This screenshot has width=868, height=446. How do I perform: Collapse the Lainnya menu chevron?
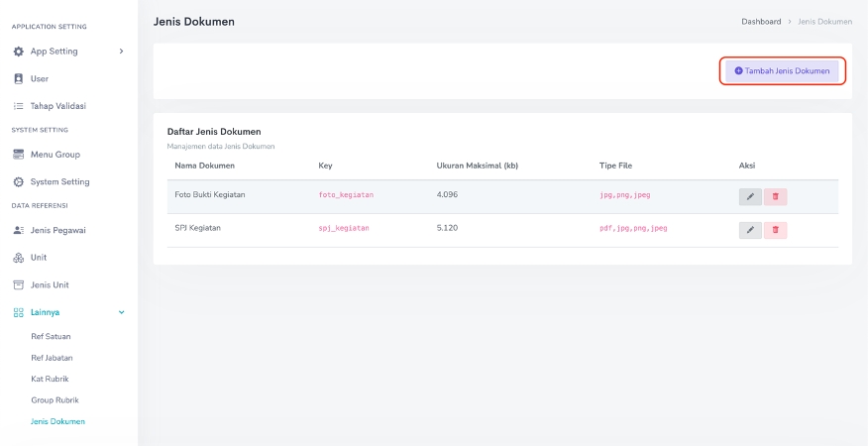[121, 313]
